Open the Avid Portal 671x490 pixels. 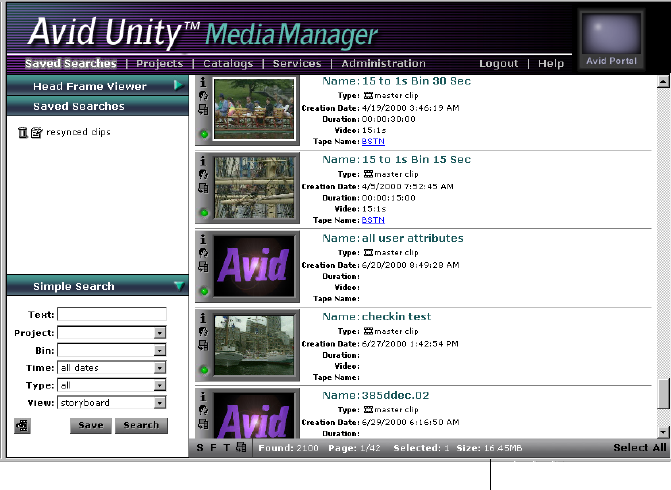pos(611,40)
